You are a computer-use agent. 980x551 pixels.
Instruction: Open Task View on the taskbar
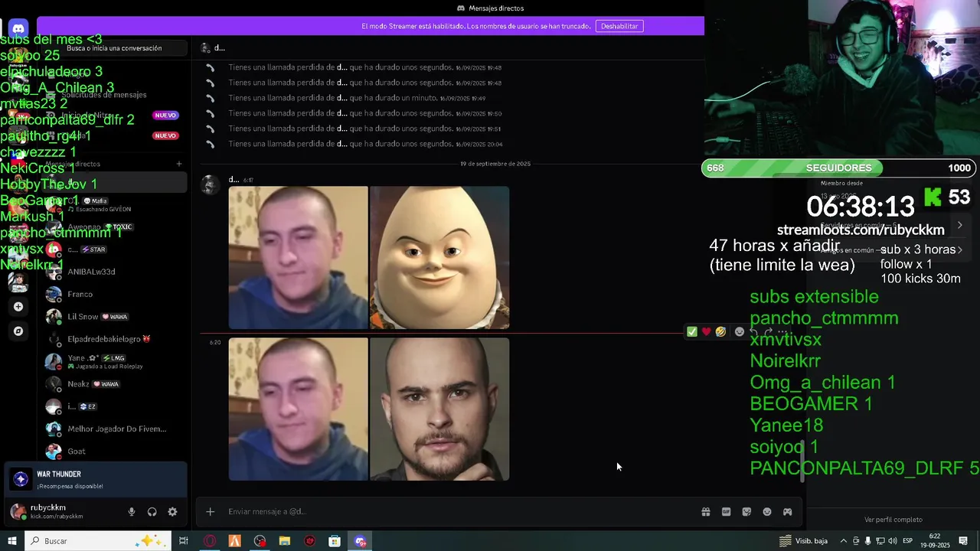[184, 541]
